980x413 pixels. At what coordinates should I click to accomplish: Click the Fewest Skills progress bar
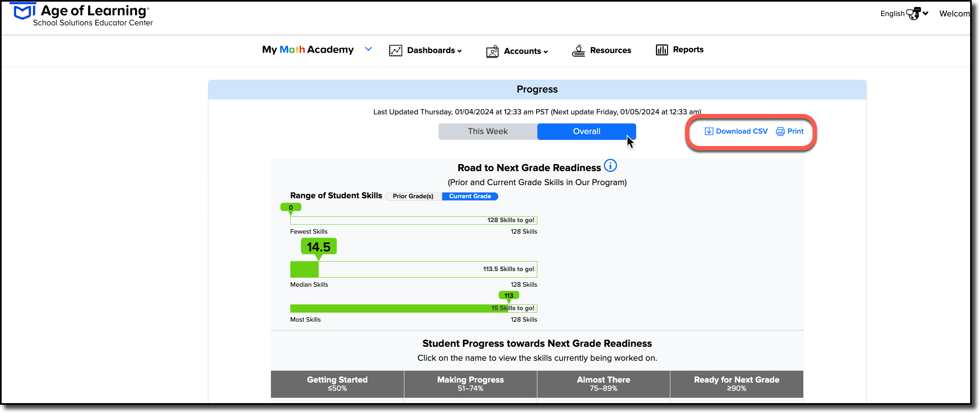tap(414, 220)
